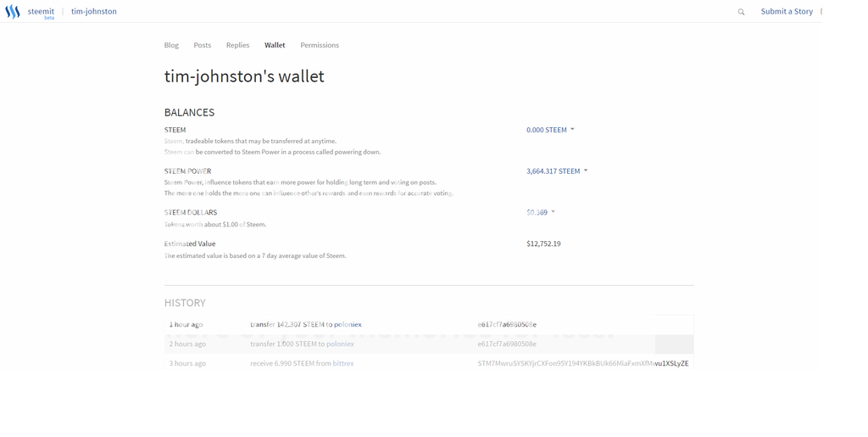Click the $12,752.19 estimated value
868x437 pixels.
[543, 244]
